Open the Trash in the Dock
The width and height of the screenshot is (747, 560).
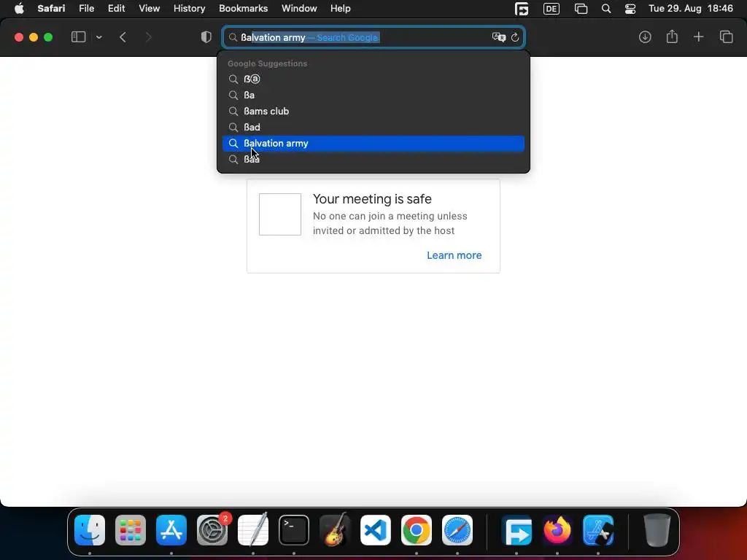657,530
